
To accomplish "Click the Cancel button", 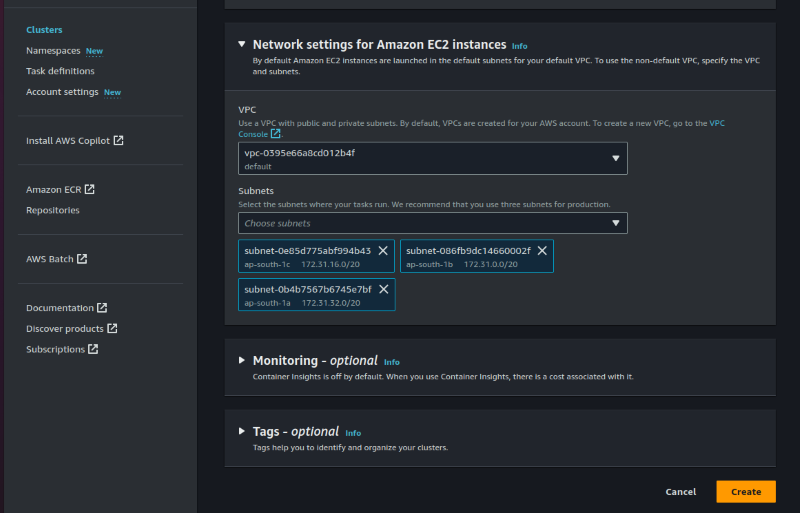I will pos(680,492).
